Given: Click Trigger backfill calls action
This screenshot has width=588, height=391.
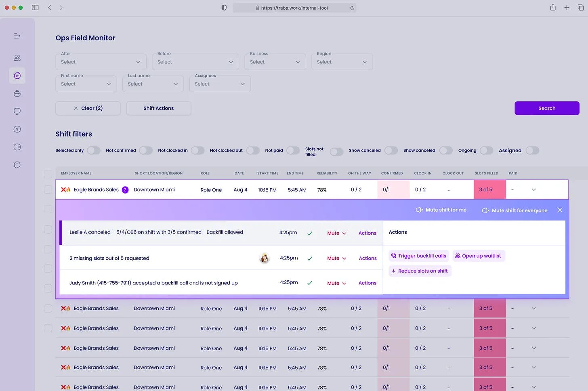Looking at the screenshot, I should pyautogui.click(x=418, y=256).
